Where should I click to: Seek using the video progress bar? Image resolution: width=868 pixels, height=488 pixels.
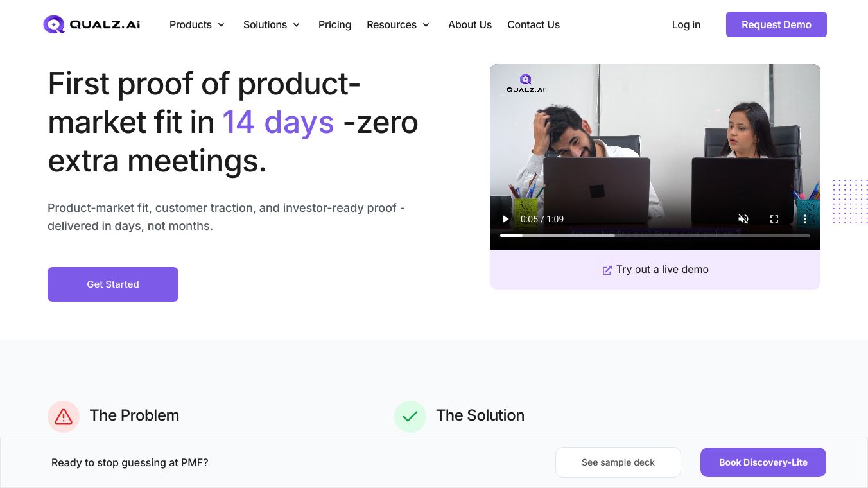point(655,236)
